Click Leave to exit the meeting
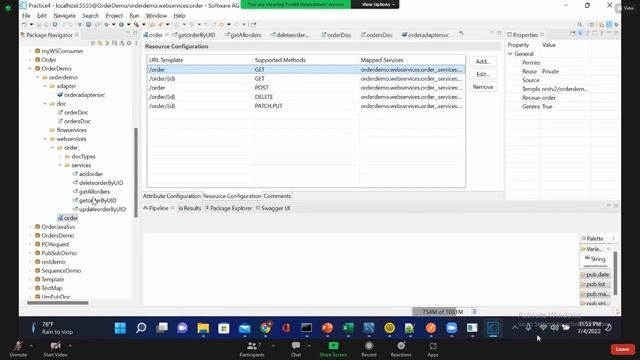The width and height of the screenshot is (640, 360). pos(622,349)
